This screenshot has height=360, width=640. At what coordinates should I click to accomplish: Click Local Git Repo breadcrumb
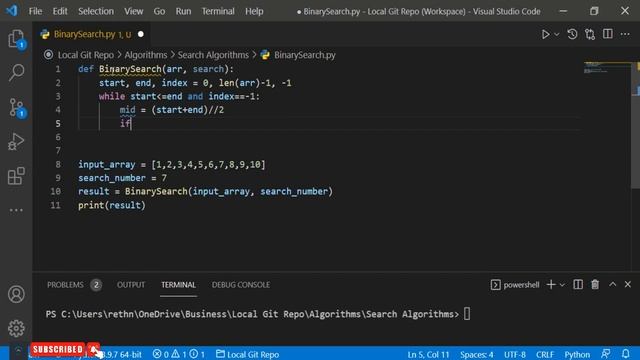(86, 55)
